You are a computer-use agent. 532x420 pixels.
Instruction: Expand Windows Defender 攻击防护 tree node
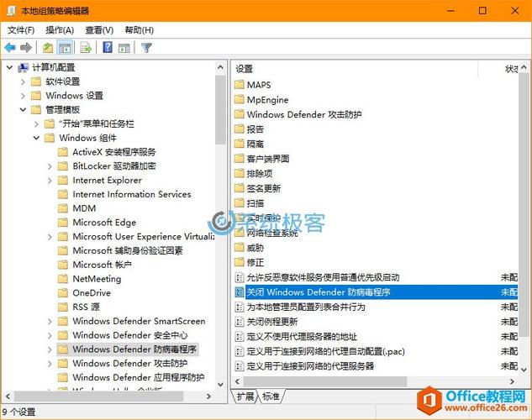(50, 364)
